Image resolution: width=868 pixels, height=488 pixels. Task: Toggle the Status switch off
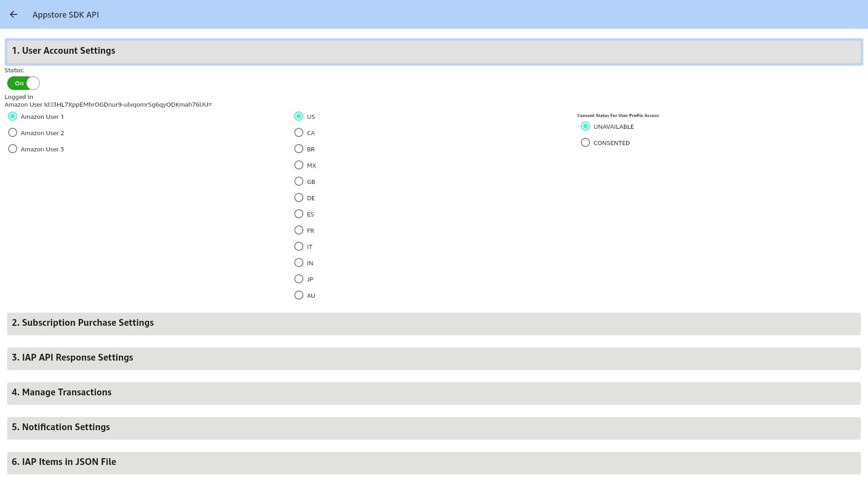coord(23,83)
